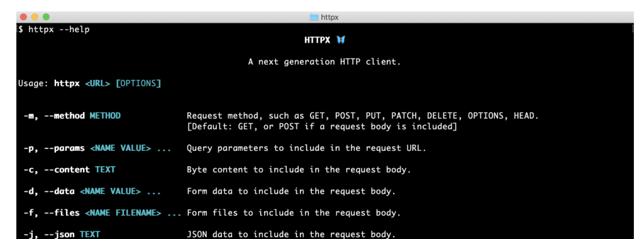This screenshot has width=644, height=239.
Task: Click the 'Usage:' label
Action: (x=33, y=84)
